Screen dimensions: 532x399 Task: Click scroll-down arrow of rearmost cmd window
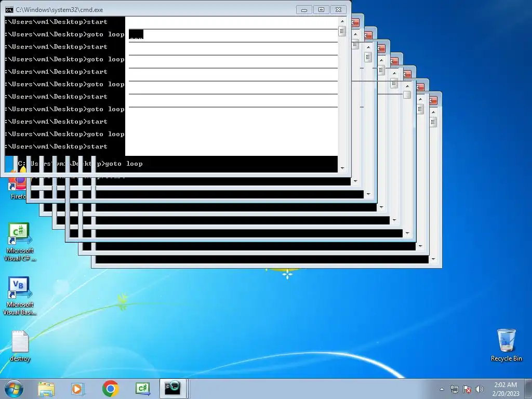coord(433,259)
